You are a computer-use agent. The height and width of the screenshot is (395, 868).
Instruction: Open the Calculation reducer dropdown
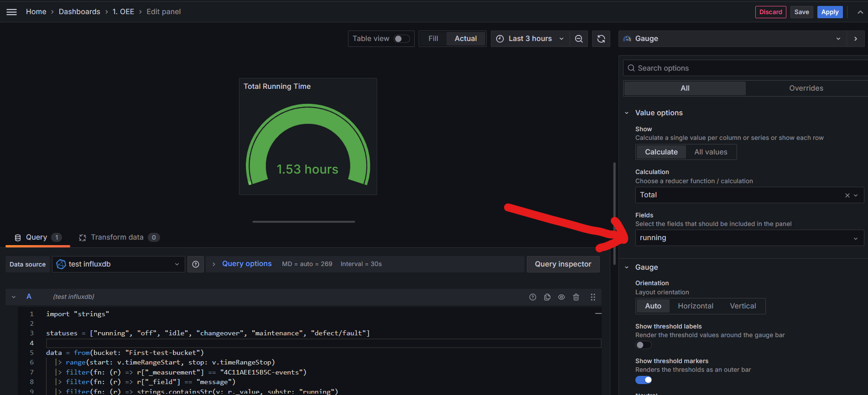[x=749, y=195]
